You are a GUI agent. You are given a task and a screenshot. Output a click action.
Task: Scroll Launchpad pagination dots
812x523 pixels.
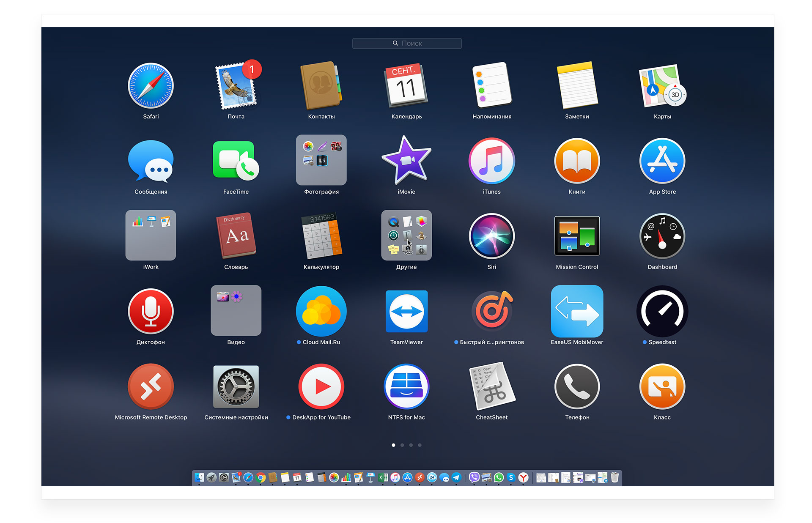point(406,444)
